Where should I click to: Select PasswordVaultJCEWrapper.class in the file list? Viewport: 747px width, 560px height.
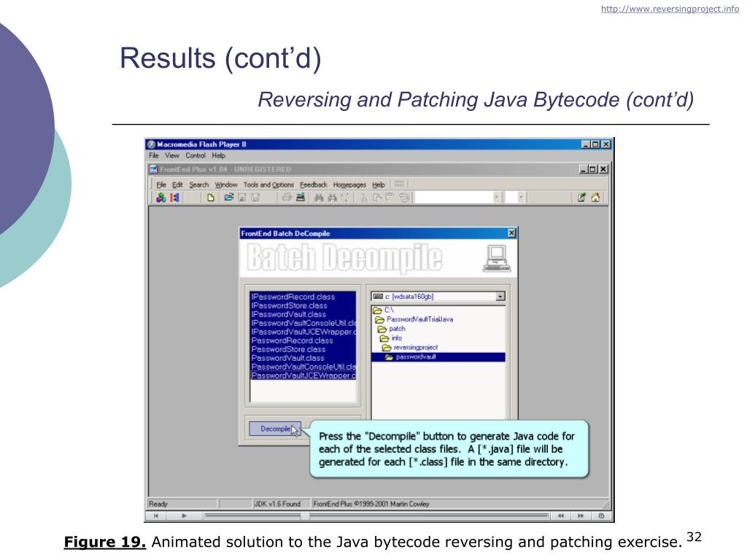click(x=303, y=376)
